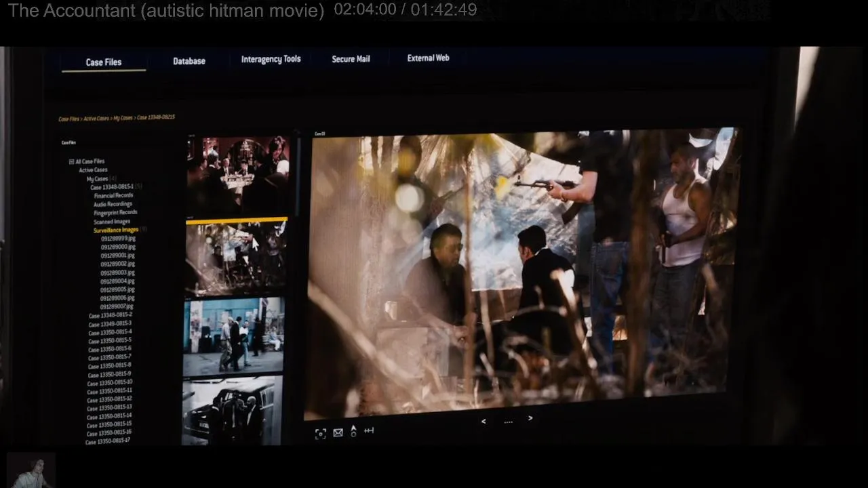Select the highlighted Surveillance Images folder
Screen dimensions: 868x488
tap(116, 230)
